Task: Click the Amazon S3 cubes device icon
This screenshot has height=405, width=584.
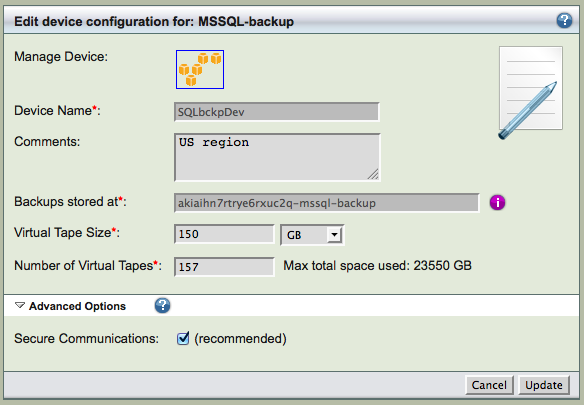Action: (200, 69)
